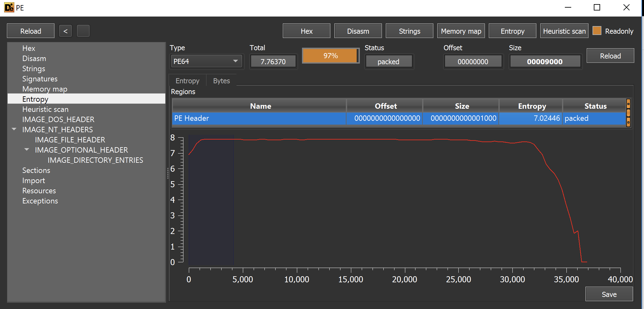Click the Status packed field
The height and width of the screenshot is (309, 644).
click(388, 62)
